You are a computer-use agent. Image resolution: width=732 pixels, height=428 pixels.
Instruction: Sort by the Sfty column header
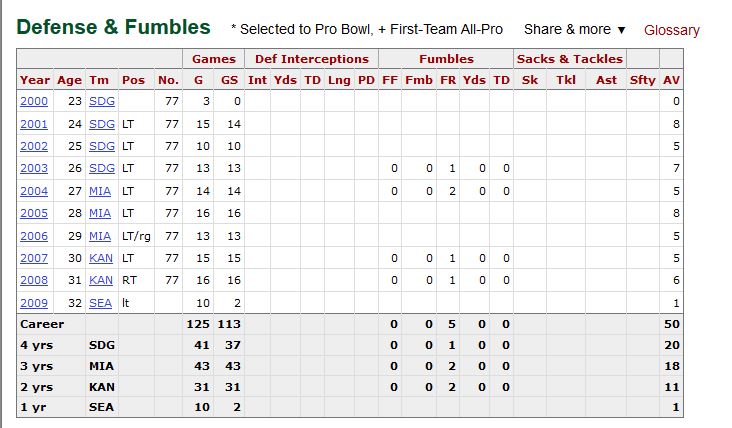642,79
